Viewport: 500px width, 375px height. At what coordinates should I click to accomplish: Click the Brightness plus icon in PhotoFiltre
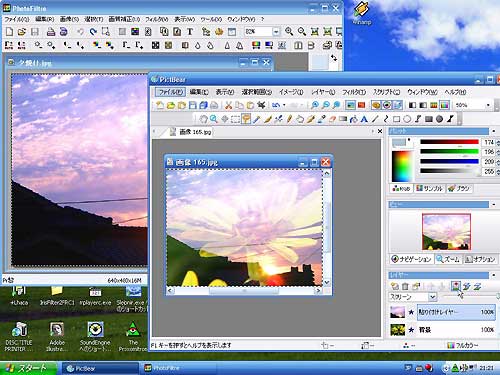51,45
